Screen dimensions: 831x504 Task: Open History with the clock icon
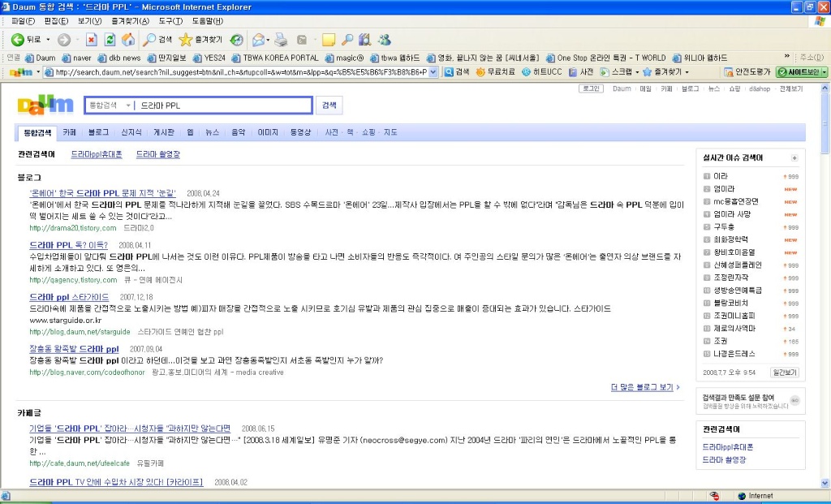pyautogui.click(x=237, y=40)
